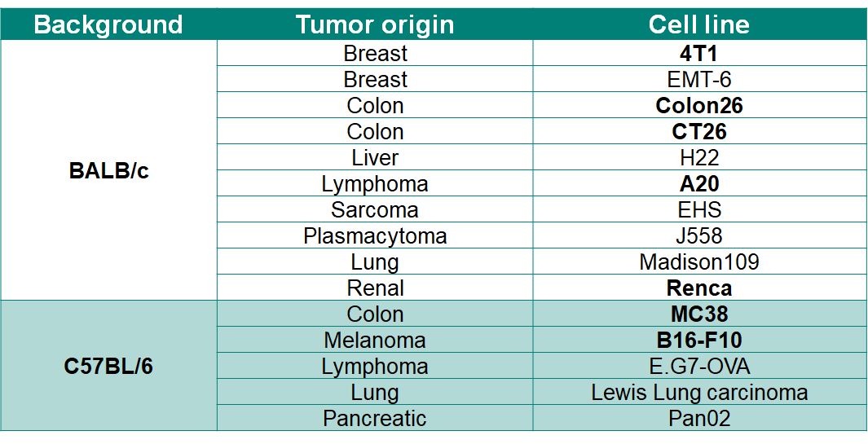Image resolution: width=868 pixels, height=444 pixels.
Task: Select the Lewis Lung carcinoma cell
Action: [x=698, y=393]
